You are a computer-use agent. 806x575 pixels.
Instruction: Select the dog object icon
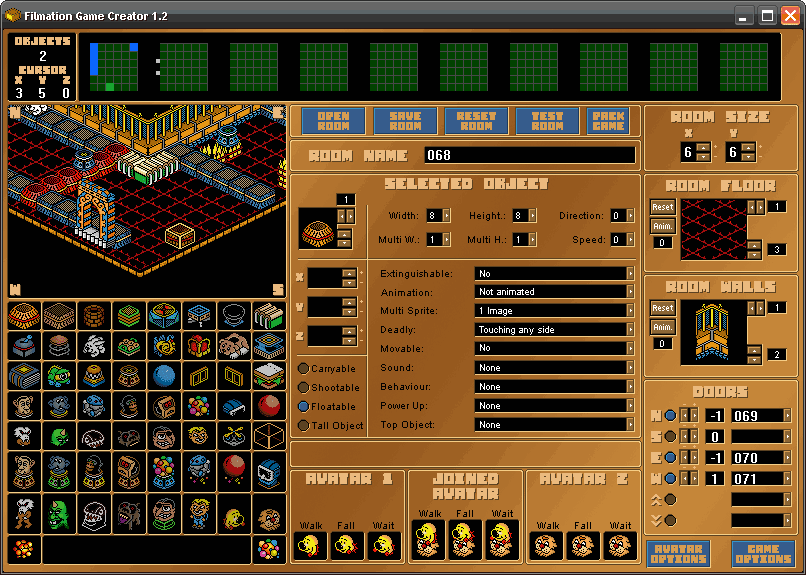pyautogui.click(x=234, y=345)
